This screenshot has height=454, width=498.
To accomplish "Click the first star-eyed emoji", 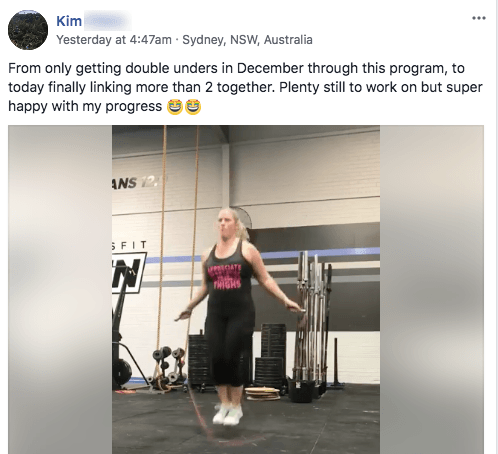I will (x=175, y=107).
